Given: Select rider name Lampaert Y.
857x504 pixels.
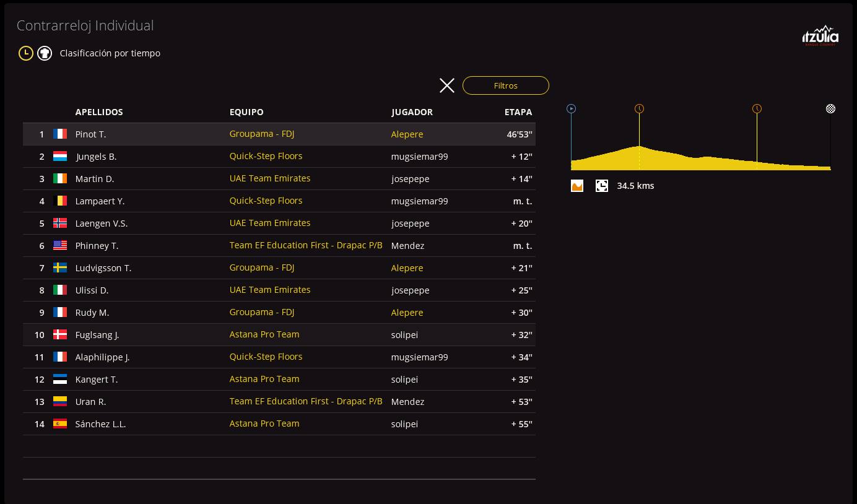Looking at the screenshot, I should (100, 201).
